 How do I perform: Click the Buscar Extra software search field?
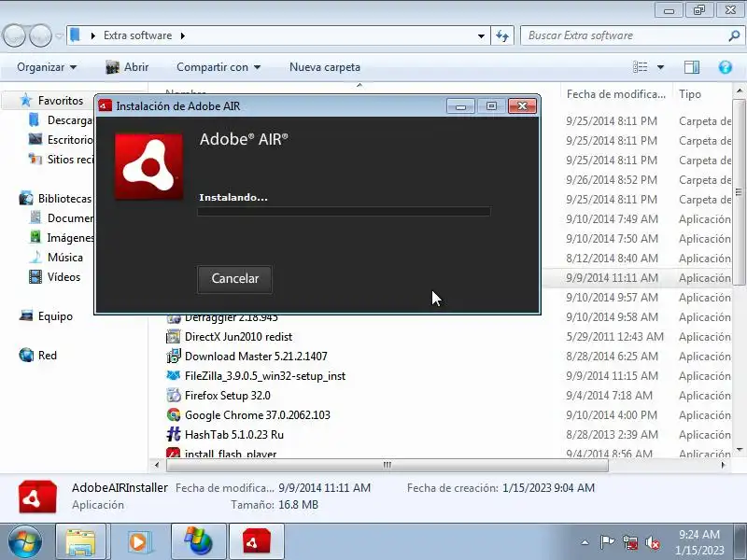[x=624, y=35]
